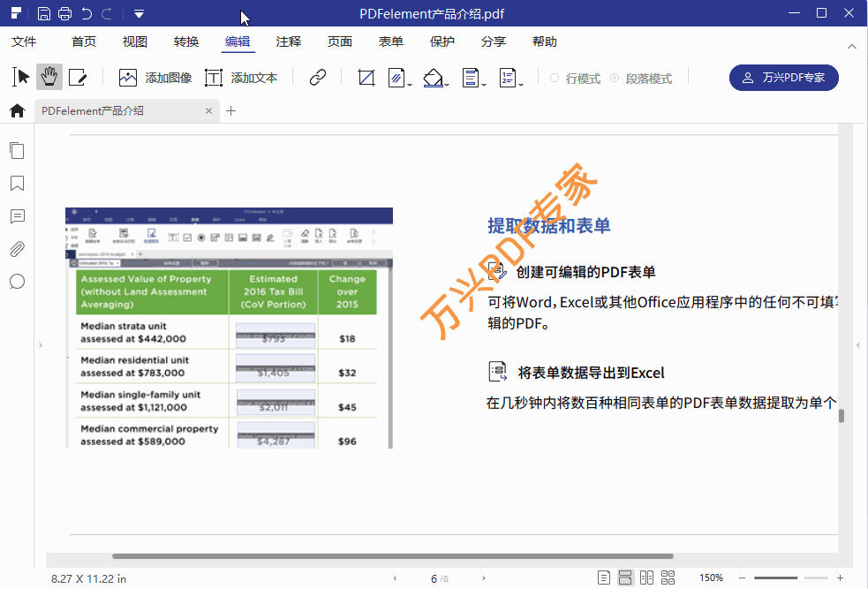Click the horizontal scrollbar thumb
The width and height of the screenshot is (868, 589).
[393, 555]
